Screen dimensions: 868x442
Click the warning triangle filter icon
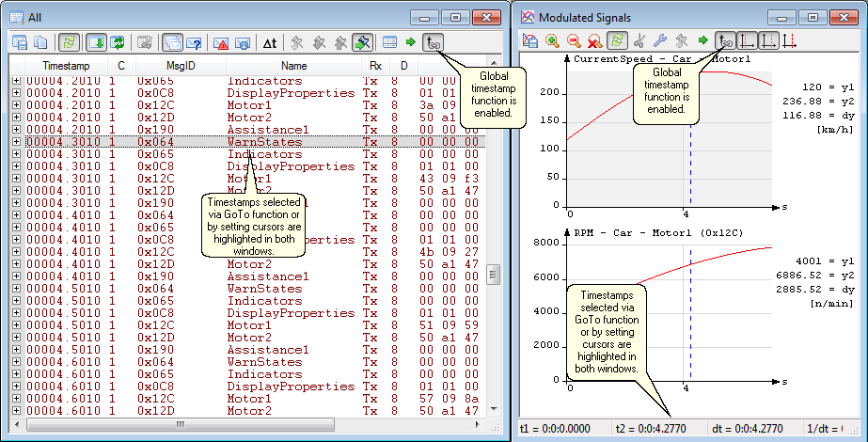[x=219, y=42]
